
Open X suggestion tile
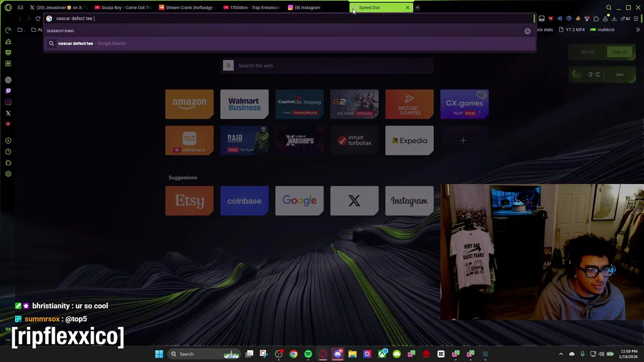(x=354, y=201)
